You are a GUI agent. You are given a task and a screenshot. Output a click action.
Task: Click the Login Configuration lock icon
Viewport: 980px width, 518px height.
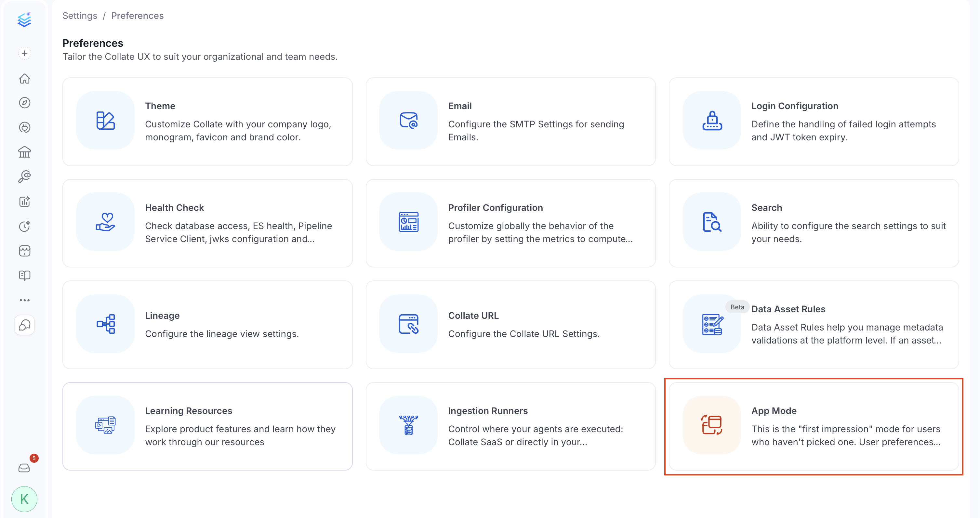click(x=712, y=120)
